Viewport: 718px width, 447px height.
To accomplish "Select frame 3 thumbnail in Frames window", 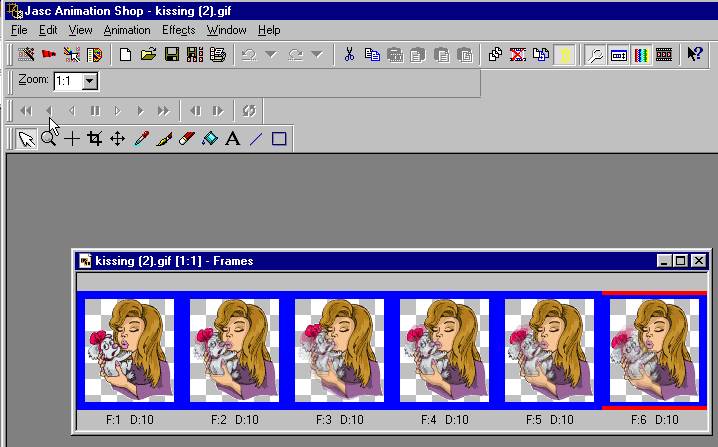I will (339, 350).
